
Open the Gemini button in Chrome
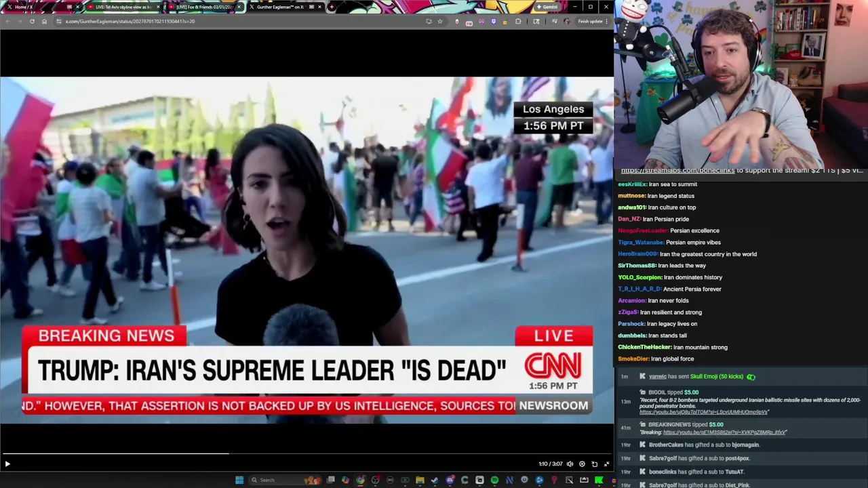point(546,7)
